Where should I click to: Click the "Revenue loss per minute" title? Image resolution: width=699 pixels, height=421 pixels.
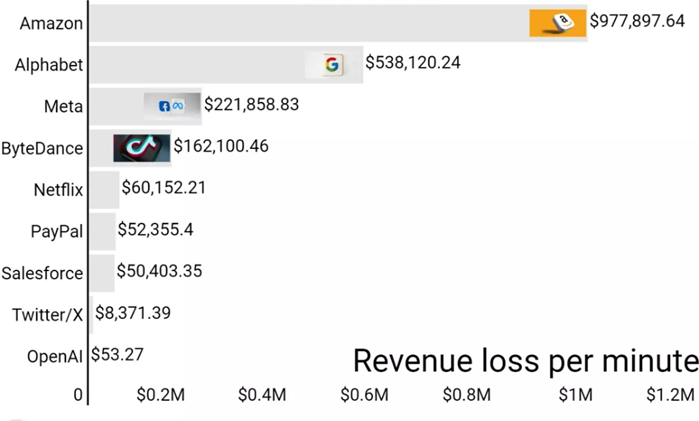(x=524, y=361)
